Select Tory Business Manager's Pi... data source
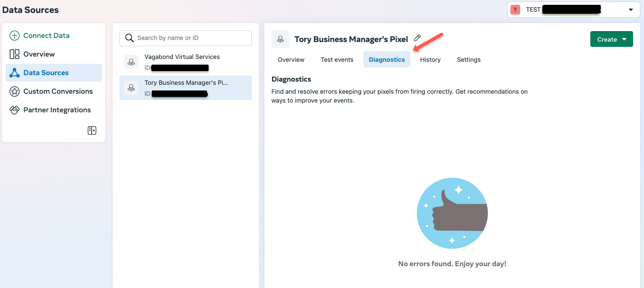Image resolution: width=644 pixels, height=288 pixels. (186, 88)
